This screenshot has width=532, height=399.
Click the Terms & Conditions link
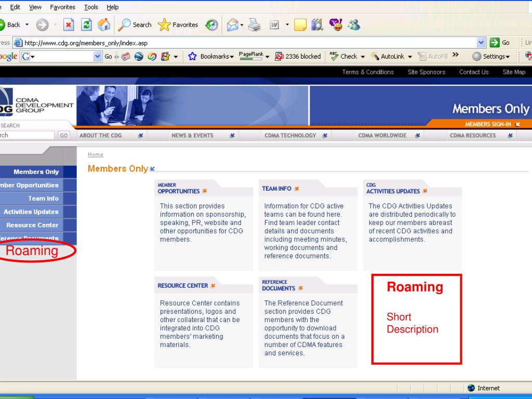(368, 72)
